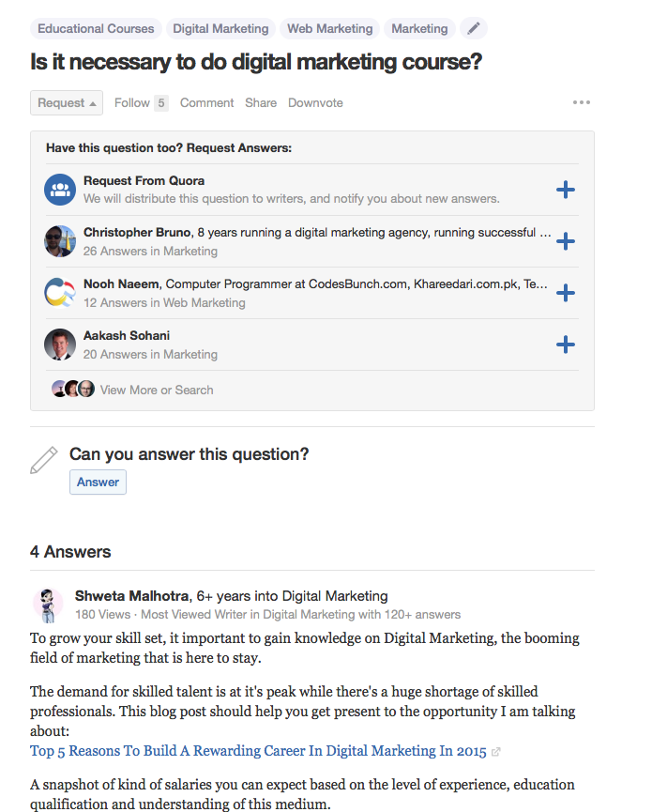The width and height of the screenshot is (652, 812).
Task: Click the pencil edit topics icon
Action: pyautogui.click(x=474, y=28)
